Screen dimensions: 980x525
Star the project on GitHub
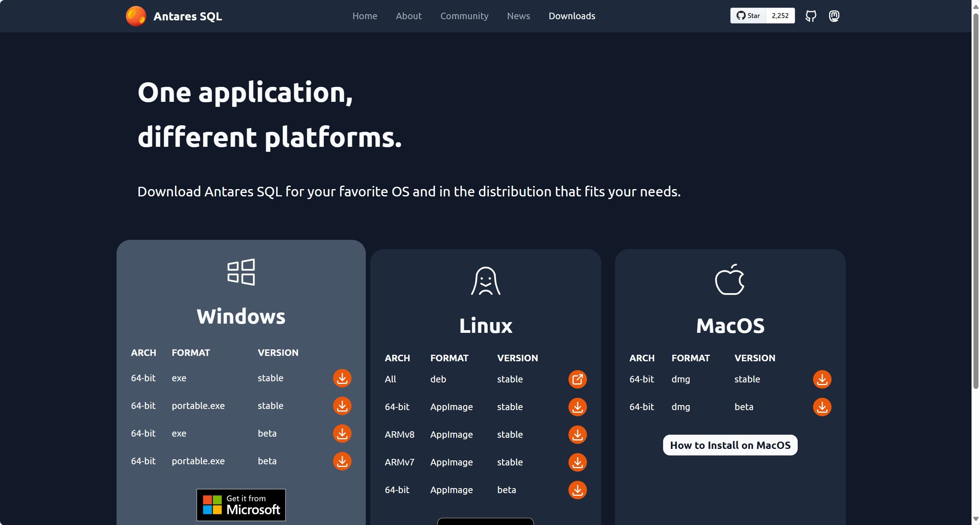[x=748, y=16]
